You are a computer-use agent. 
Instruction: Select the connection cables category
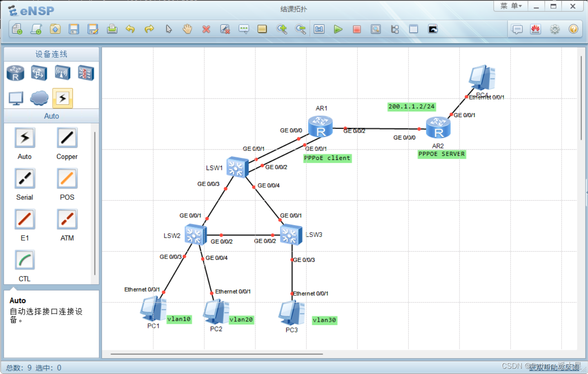pos(62,98)
